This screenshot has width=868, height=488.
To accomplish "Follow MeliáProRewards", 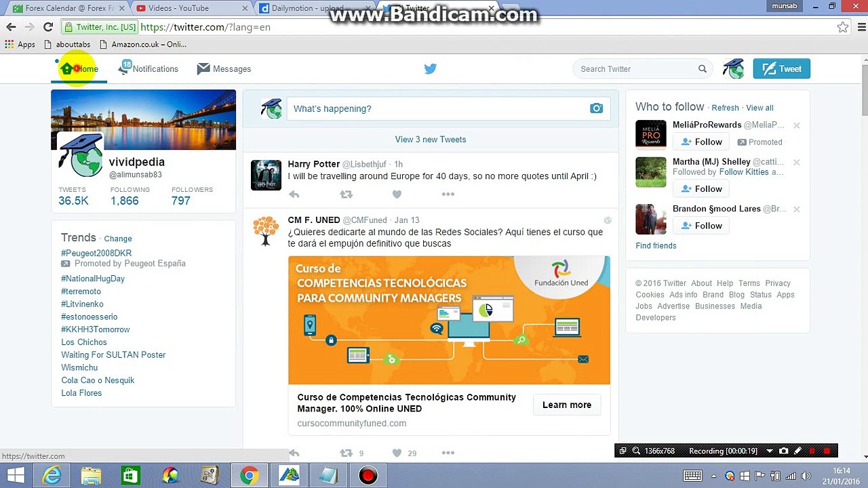I will coord(702,142).
